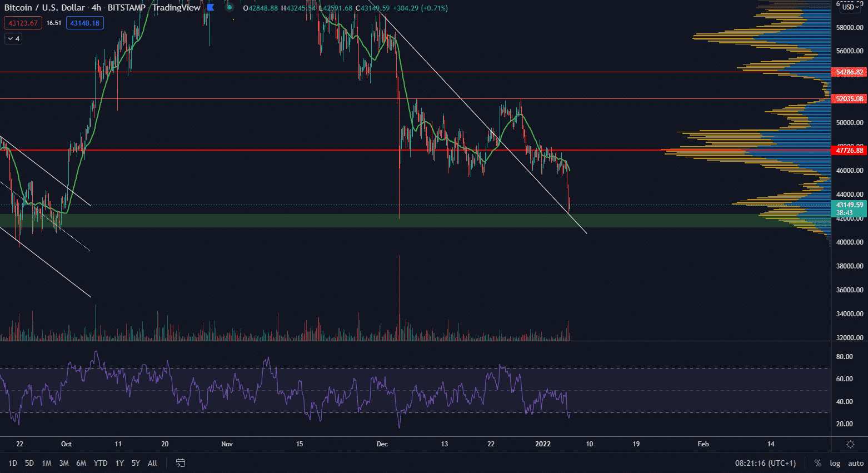This screenshot has height=473, width=868.
Task: Open the USD currency dropdown
Action: (x=851, y=7)
